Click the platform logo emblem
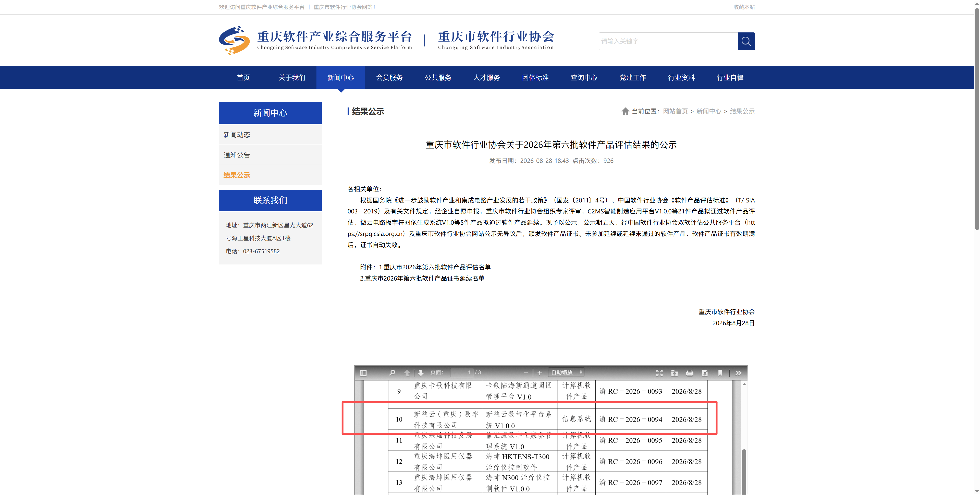Screen dimensions: 980x495 coord(234,40)
